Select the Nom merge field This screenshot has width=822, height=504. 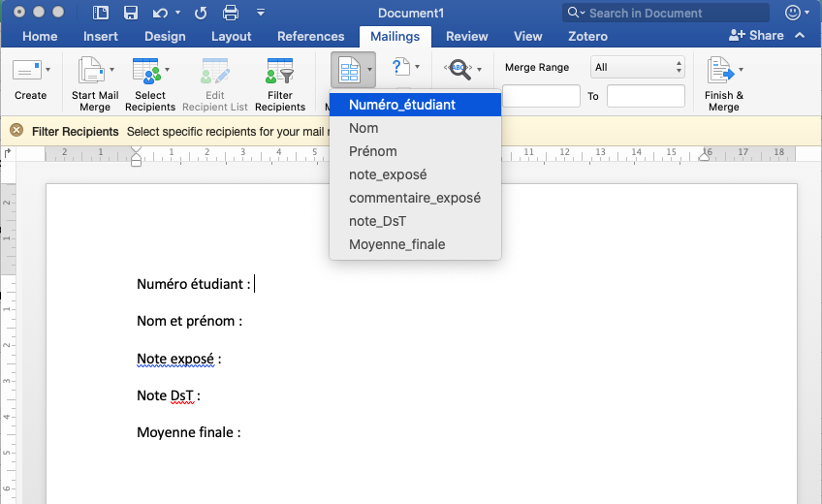click(415, 128)
